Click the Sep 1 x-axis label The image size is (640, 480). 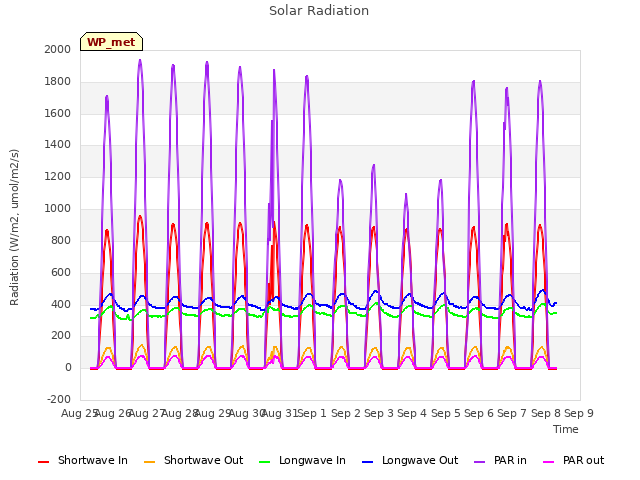pos(312,413)
